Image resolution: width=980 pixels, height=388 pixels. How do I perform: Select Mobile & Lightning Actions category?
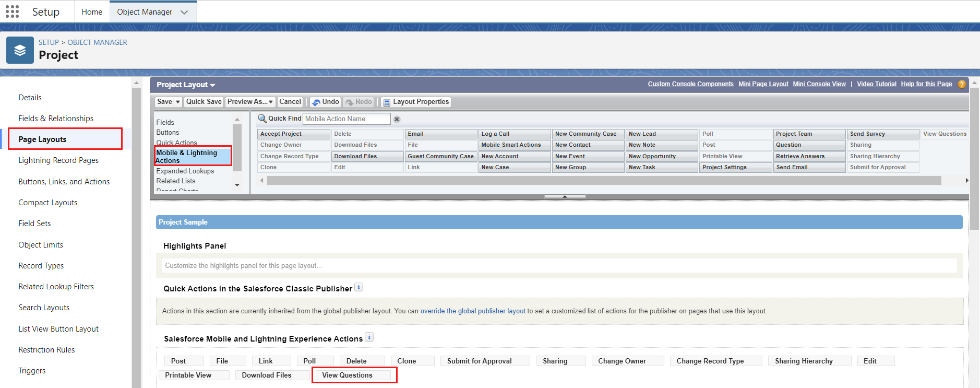193,156
